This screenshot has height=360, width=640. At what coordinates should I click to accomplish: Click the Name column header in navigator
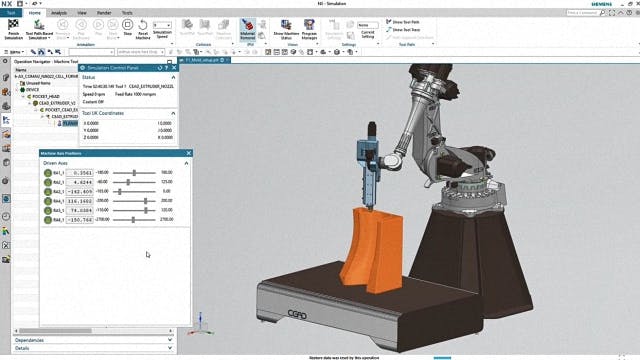21,70
